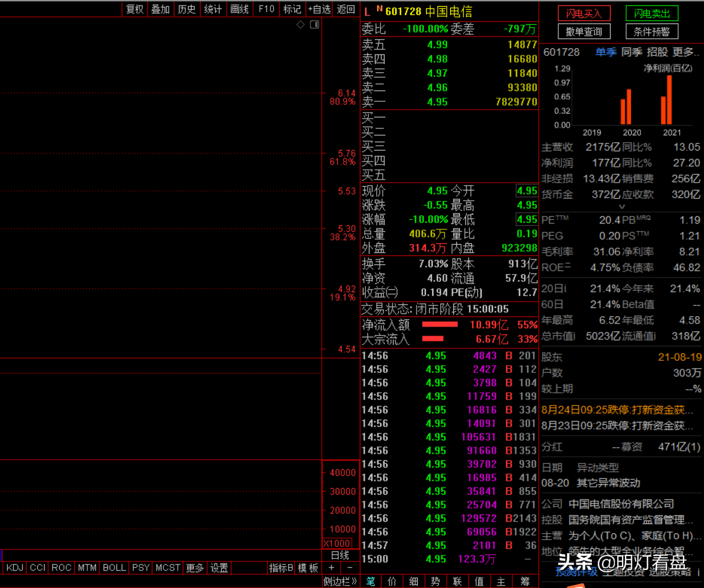The height and width of the screenshot is (588, 704).
Task: Click the X1000 volume scale label
Action: [x=337, y=543]
